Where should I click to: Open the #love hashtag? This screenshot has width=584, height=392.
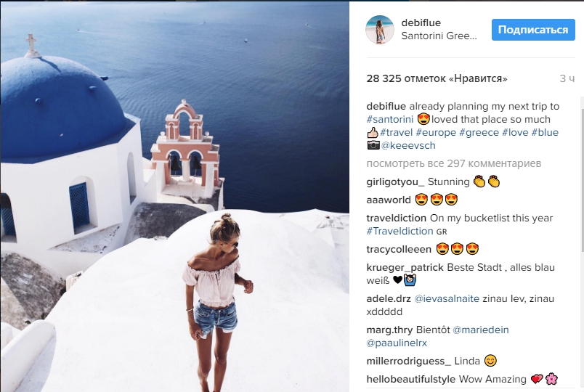[515, 133]
